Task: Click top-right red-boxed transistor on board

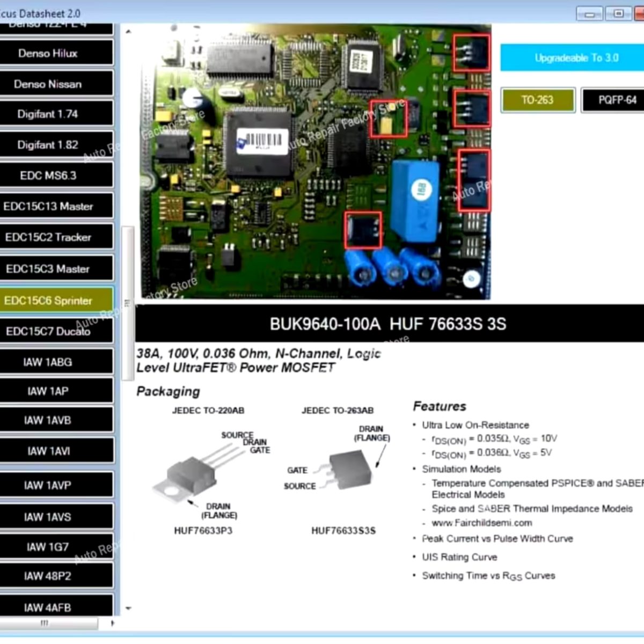Action: 471,53
